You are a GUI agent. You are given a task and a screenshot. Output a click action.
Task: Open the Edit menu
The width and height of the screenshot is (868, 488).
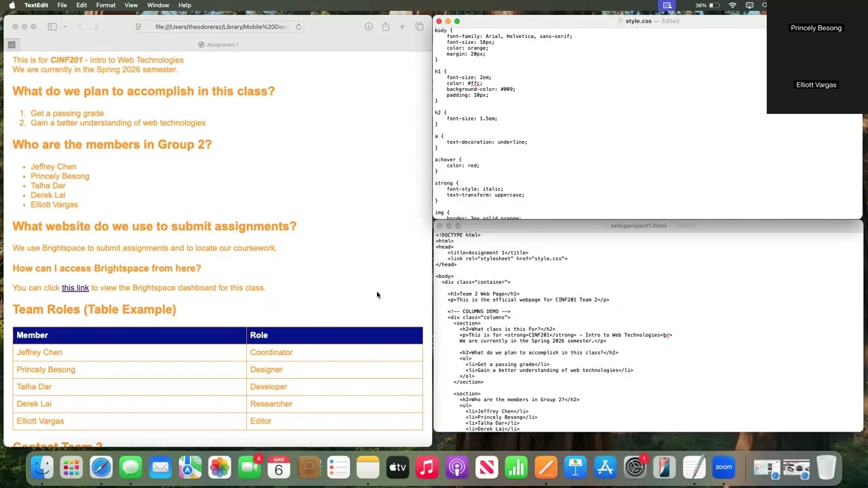point(81,5)
